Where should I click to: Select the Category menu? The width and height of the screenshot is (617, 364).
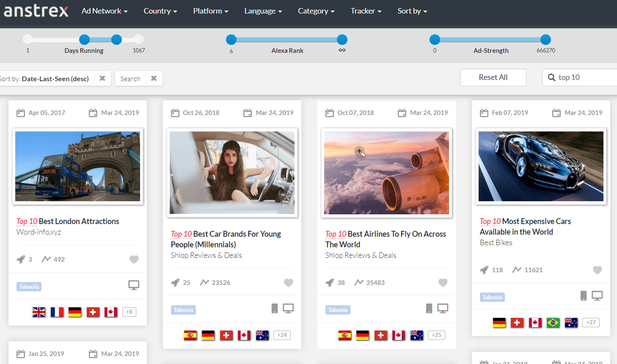pos(316,11)
